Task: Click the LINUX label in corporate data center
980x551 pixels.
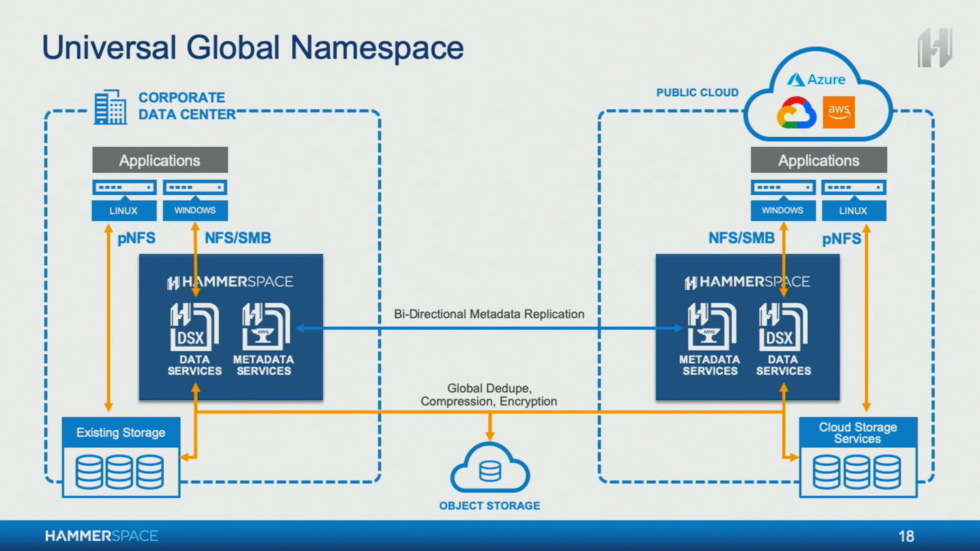Action: (124, 211)
